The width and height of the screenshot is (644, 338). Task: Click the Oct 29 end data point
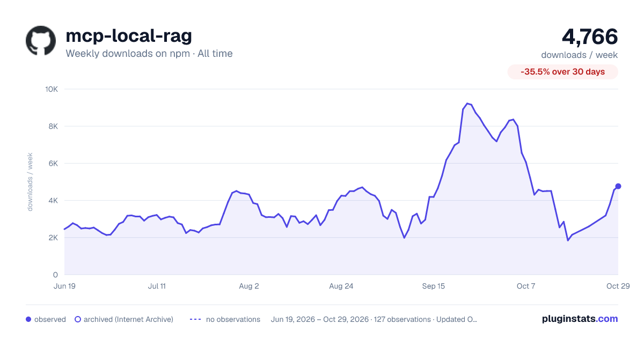(x=618, y=186)
